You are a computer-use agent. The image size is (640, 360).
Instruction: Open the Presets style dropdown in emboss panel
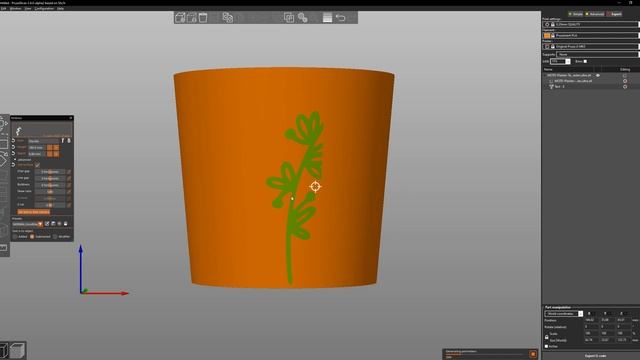[27, 224]
